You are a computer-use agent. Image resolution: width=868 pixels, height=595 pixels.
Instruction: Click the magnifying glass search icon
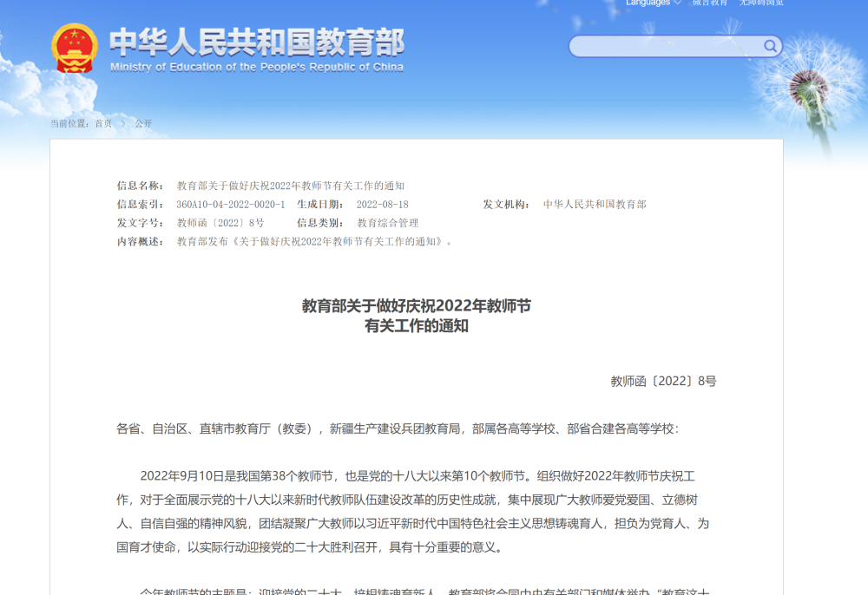click(x=770, y=46)
